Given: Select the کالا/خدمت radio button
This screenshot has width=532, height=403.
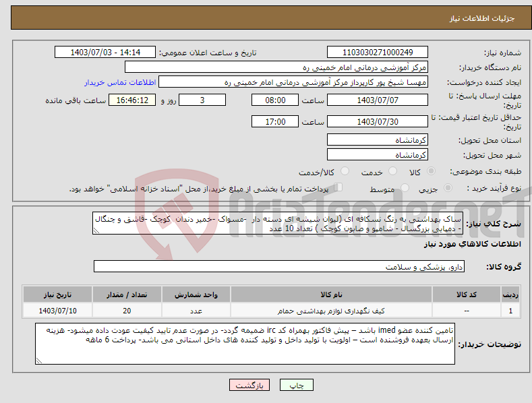Looking at the screenshot, I should (x=345, y=171).
